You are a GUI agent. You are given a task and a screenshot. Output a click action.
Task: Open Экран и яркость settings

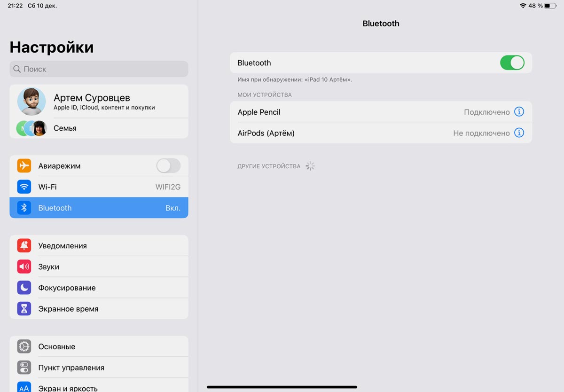[x=68, y=388]
